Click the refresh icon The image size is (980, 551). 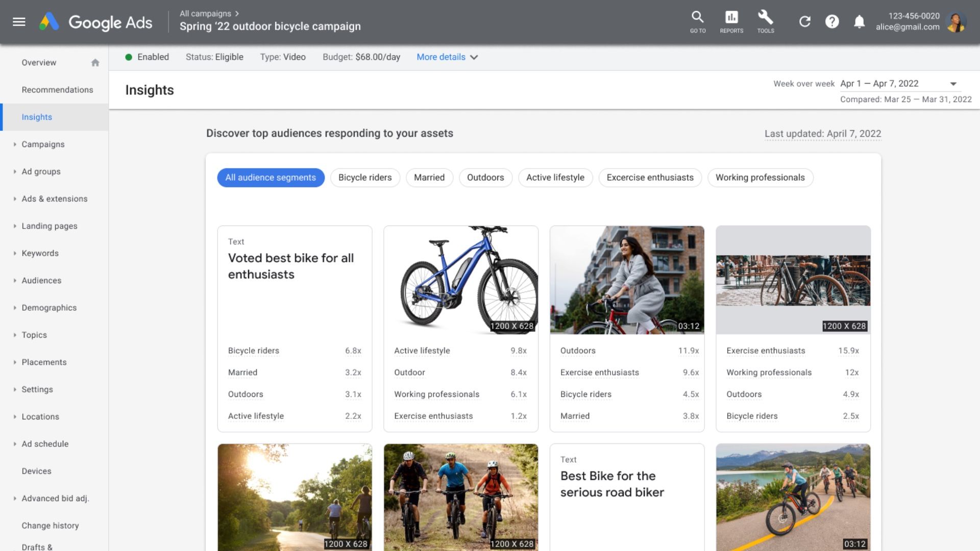(x=805, y=21)
